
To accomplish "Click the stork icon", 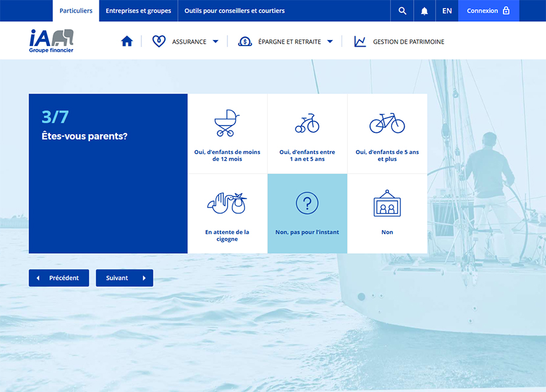I will 227,203.
